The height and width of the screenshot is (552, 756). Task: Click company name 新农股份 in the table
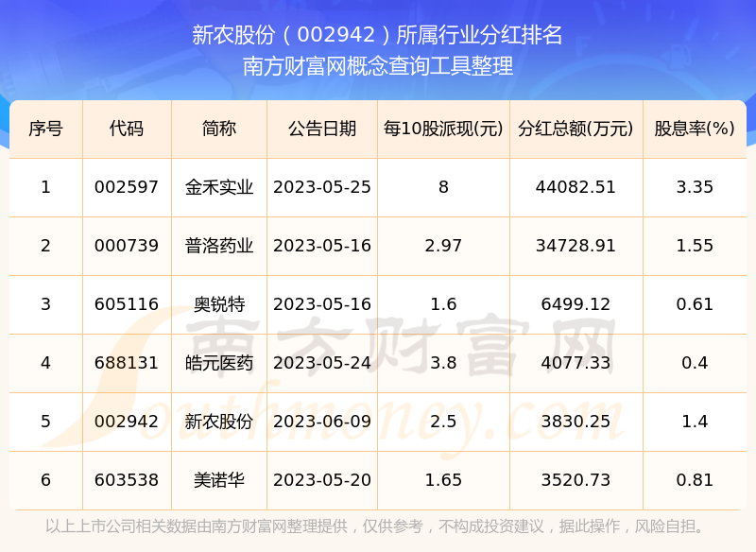click(219, 422)
